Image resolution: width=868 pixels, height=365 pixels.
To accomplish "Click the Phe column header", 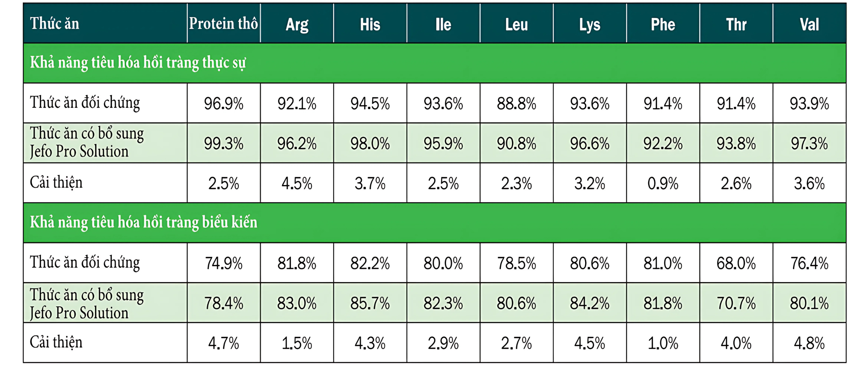I will (x=662, y=24).
